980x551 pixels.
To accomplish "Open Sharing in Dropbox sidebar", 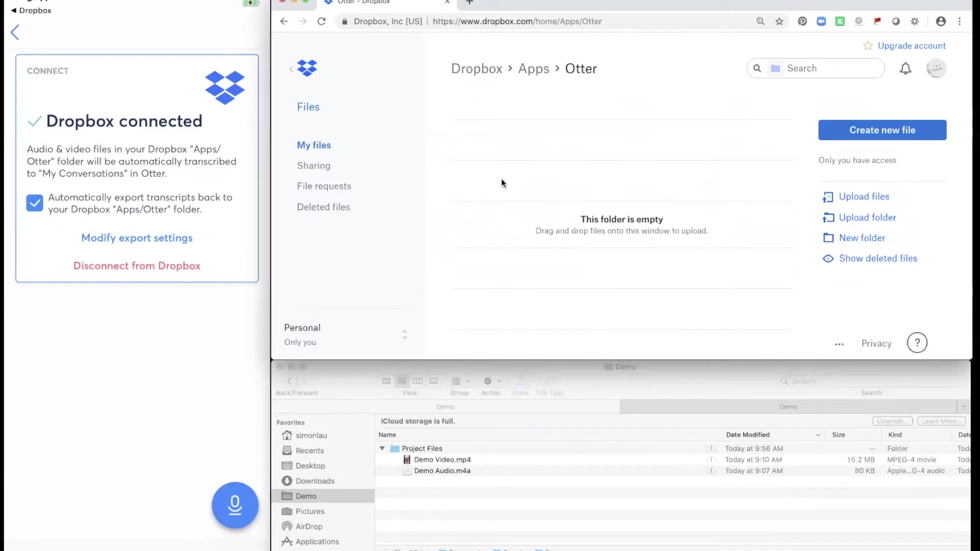I will 313,166.
